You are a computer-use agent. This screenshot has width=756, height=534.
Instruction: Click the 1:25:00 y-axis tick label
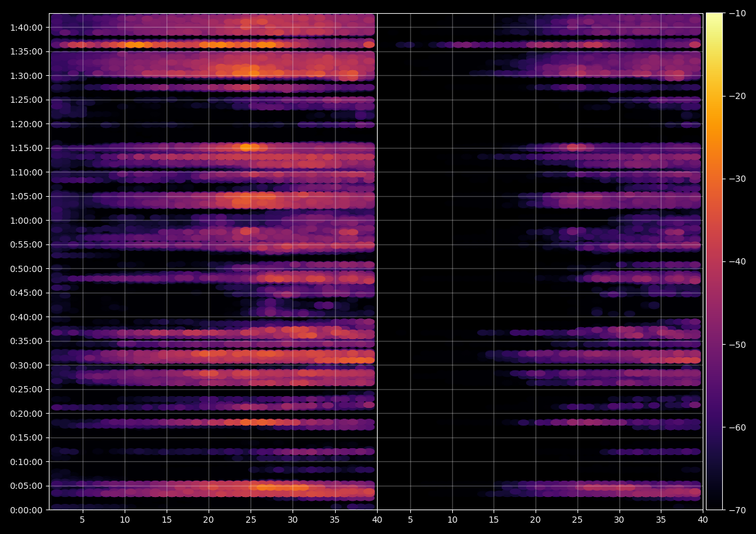(26, 100)
